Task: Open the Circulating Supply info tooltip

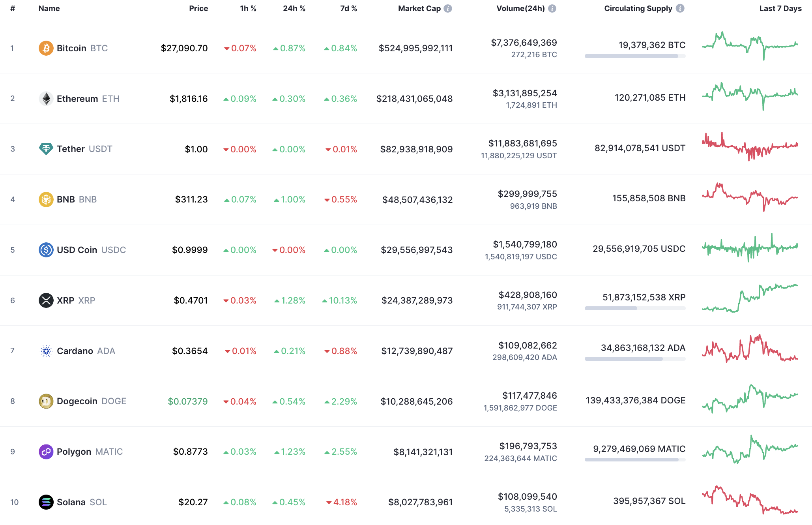Action: 680,8
